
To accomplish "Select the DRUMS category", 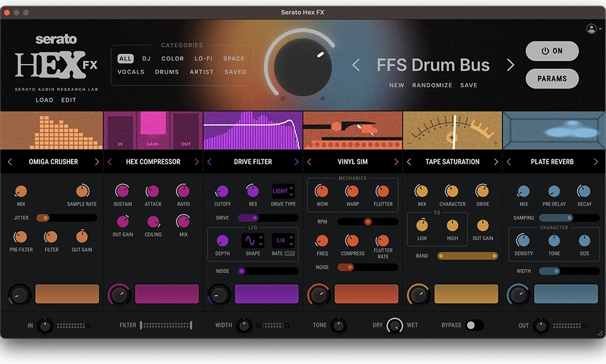I will pos(167,72).
